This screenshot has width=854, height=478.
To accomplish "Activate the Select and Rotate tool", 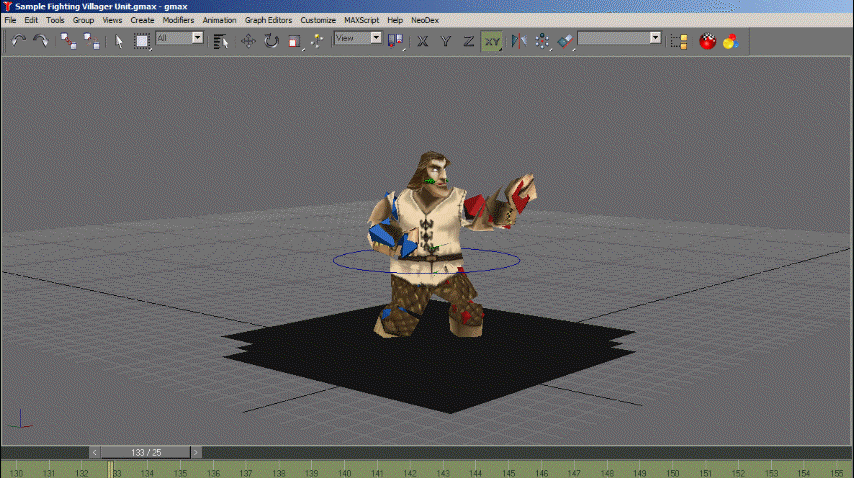I will click(x=271, y=41).
